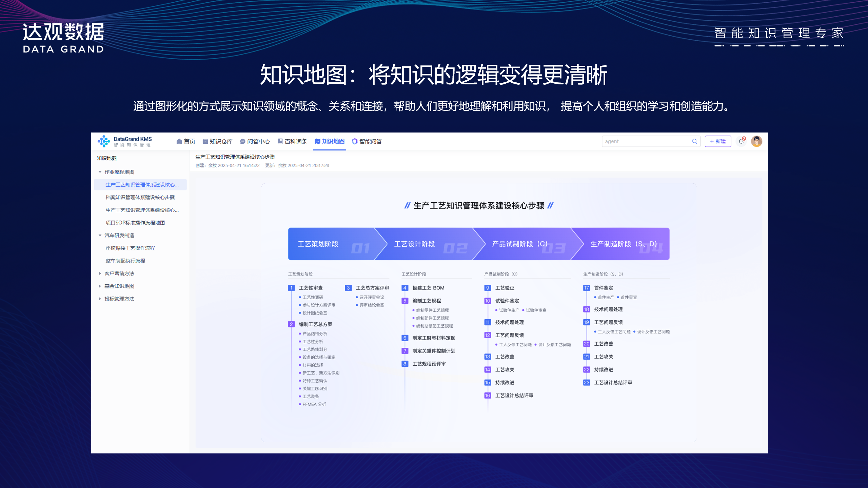Switch to the 智能问答 tab
Image resolution: width=868 pixels, height=488 pixels.
[x=370, y=141]
